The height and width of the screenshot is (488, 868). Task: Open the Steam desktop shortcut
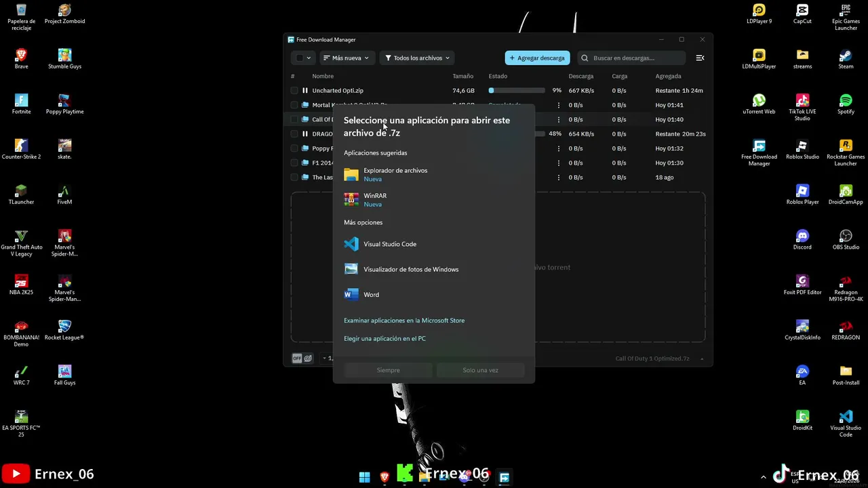click(x=846, y=60)
